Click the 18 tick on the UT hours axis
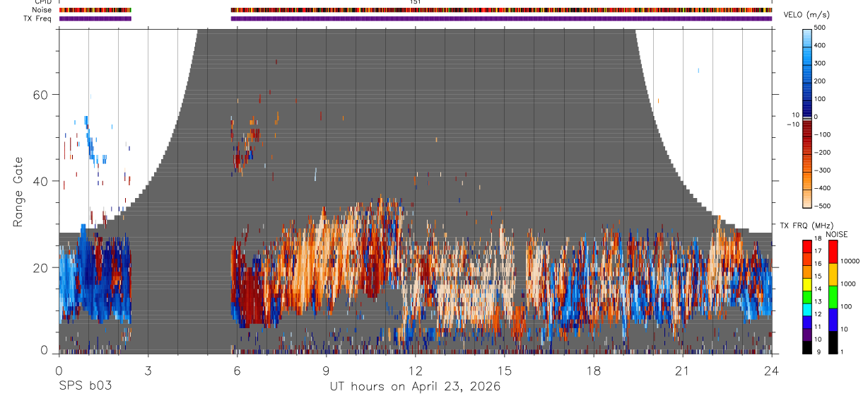Image resolution: width=868 pixels, height=401 pixels. tap(594, 369)
